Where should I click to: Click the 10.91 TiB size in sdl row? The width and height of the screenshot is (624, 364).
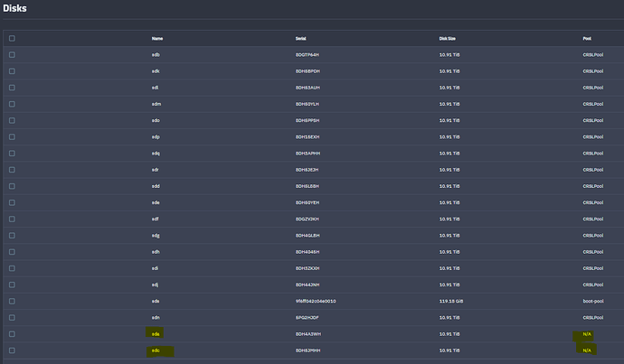click(449, 88)
